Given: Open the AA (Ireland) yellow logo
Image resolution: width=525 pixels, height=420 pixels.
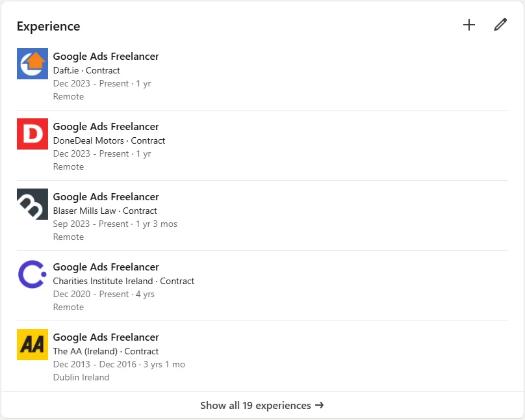Looking at the screenshot, I should click(x=32, y=345).
